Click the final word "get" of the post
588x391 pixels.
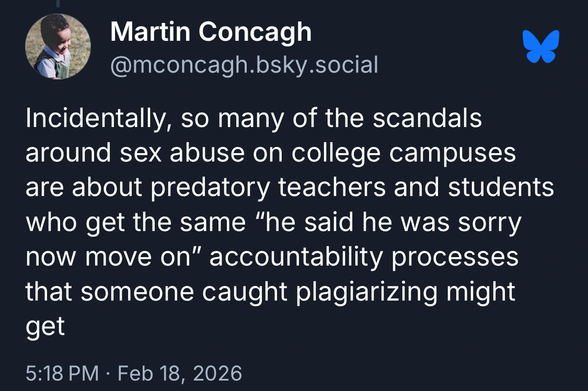coord(45,327)
